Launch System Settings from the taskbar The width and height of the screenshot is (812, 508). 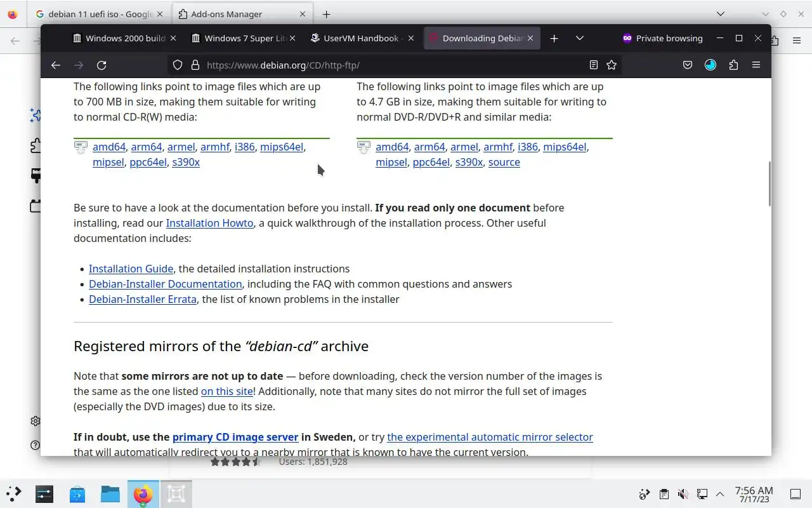(44, 493)
